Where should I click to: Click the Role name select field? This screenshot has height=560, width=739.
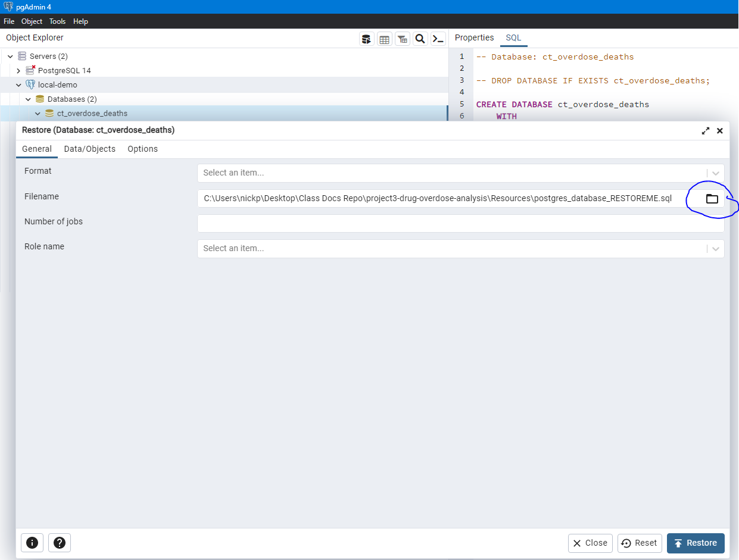tap(461, 249)
